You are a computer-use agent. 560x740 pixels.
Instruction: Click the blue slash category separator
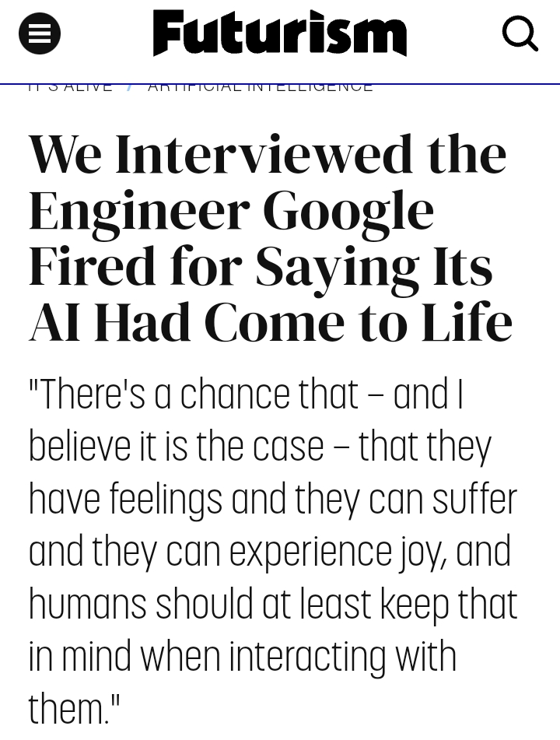point(130,88)
